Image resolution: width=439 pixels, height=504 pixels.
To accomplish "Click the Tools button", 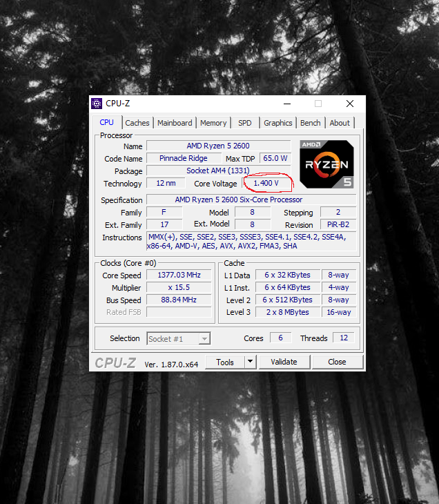I will point(224,362).
